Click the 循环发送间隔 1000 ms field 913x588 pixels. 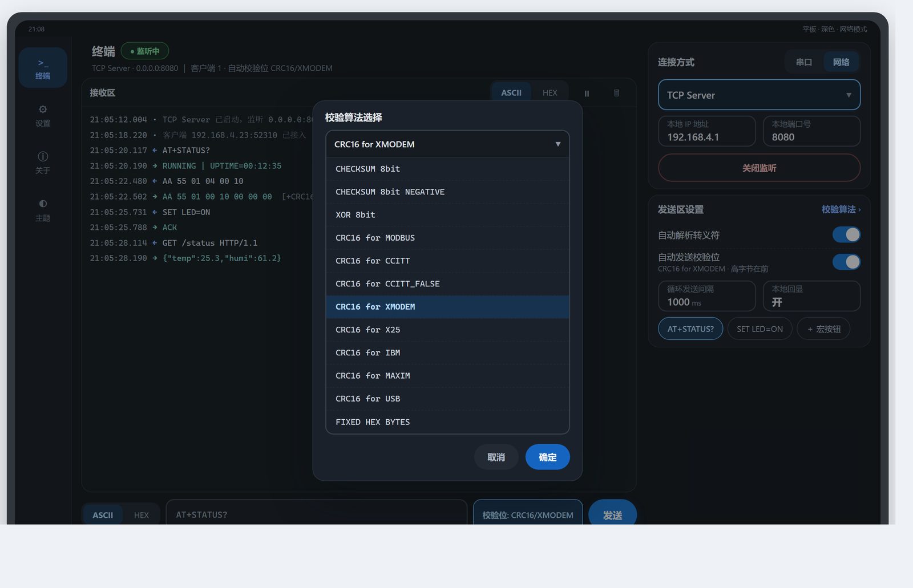707,296
